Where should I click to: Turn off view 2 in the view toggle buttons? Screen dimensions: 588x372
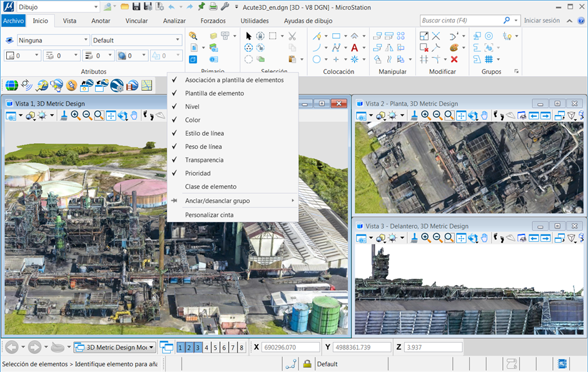[x=189, y=348]
